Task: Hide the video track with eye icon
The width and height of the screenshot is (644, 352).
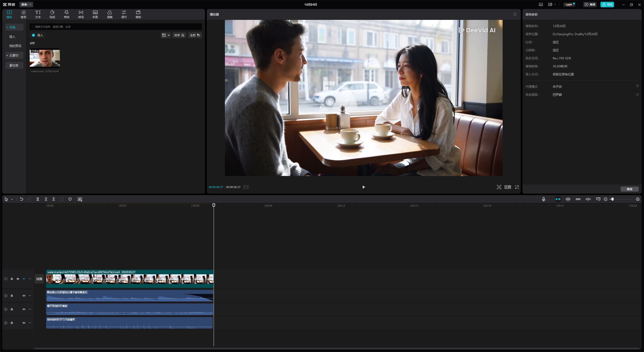Action: coord(18,279)
